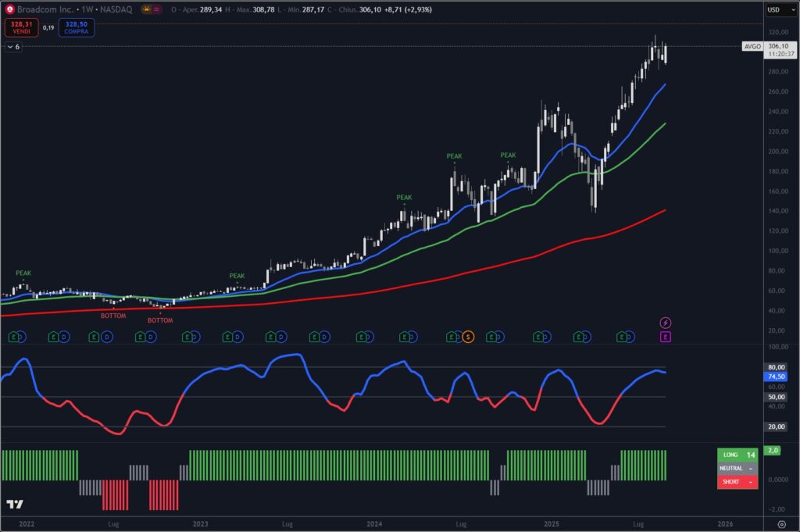Click the purple E event icon
Image resolution: width=800 pixels, height=532 pixels.
(x=666, y=337)
